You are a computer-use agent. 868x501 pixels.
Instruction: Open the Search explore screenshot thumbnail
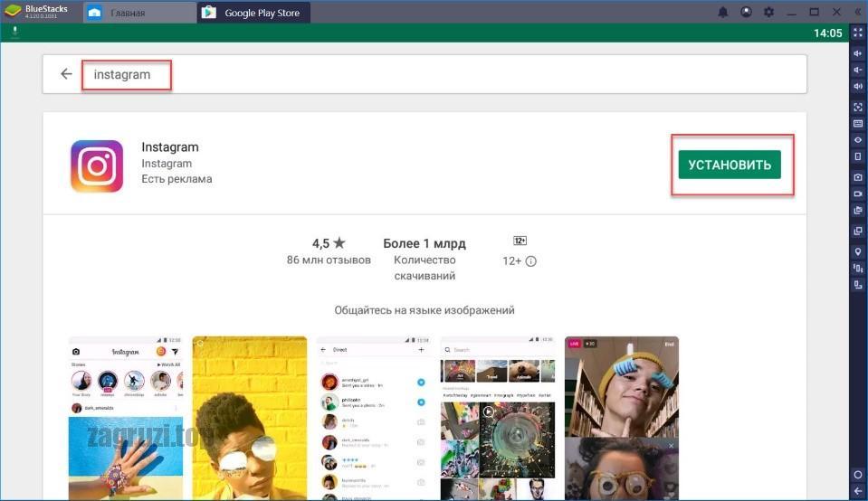click(498, 418)
